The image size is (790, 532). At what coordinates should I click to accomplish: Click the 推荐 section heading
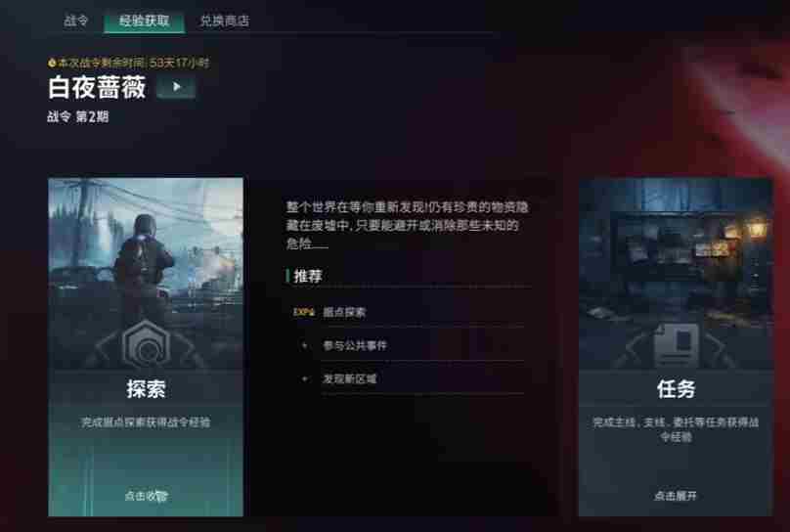tap(307, 276)
